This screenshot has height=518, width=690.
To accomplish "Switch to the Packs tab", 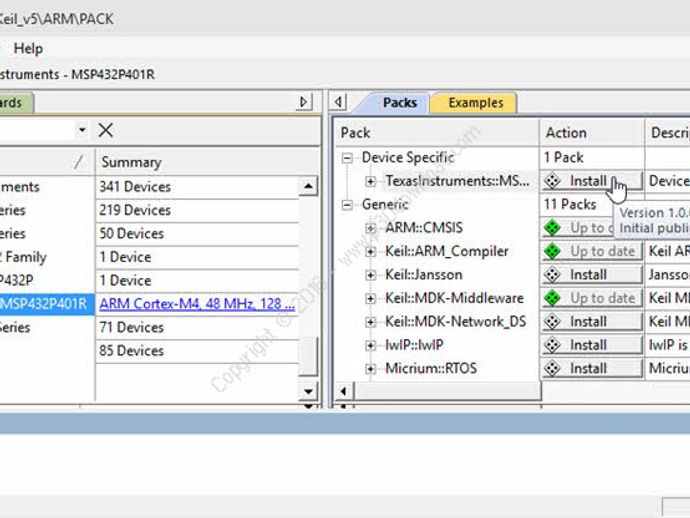I will [399, 103].
